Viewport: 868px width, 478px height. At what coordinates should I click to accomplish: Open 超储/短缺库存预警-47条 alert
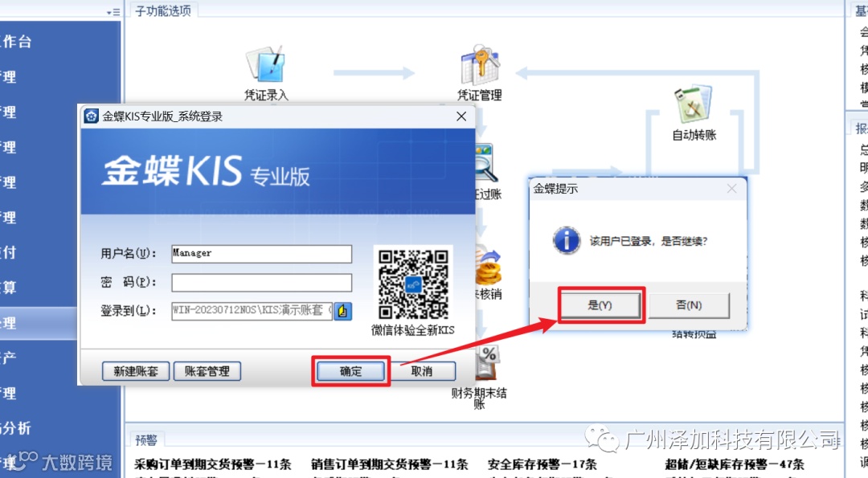tap(735, 464)
